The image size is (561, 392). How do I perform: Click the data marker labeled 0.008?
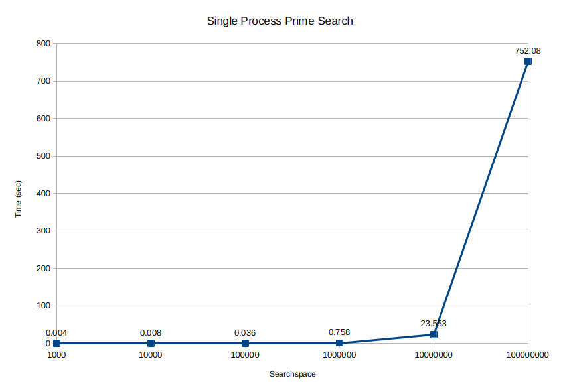[x=151, y=343]
